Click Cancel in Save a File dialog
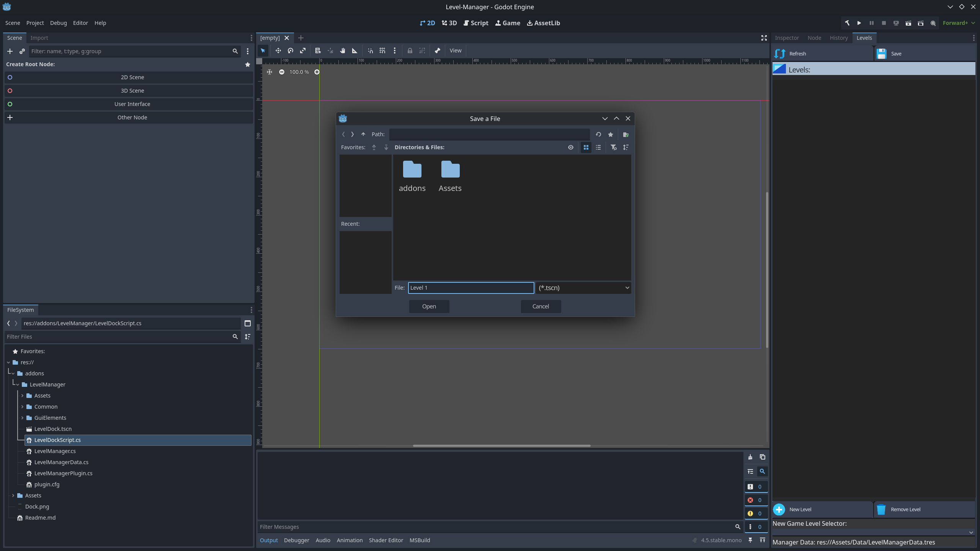This screenshot has width=980, height=551. tap(541, 306)
